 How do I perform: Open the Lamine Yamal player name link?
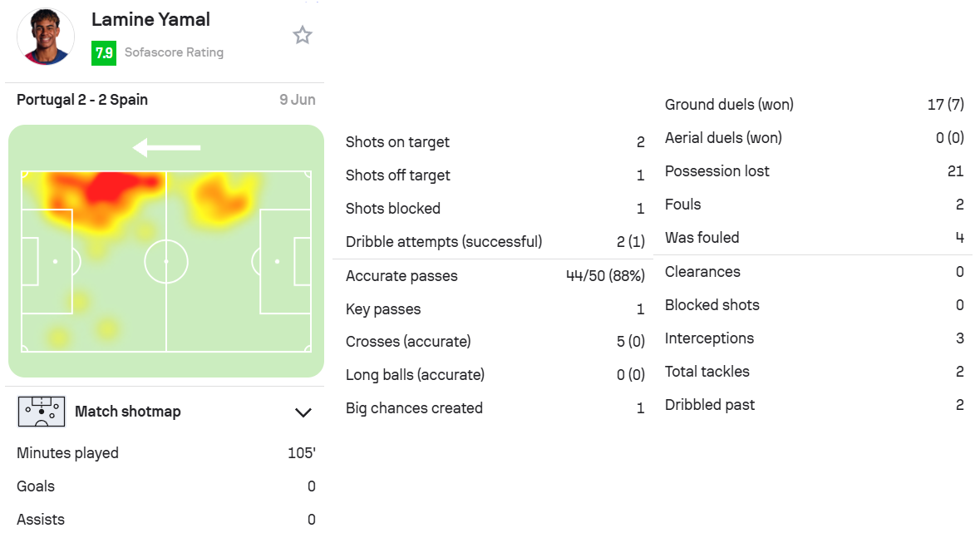[x=150, y=19]
